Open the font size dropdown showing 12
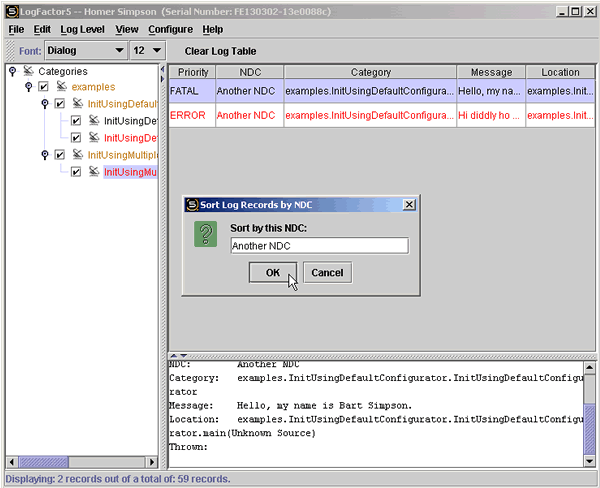600x488 pixels. [x=148, y=50]
